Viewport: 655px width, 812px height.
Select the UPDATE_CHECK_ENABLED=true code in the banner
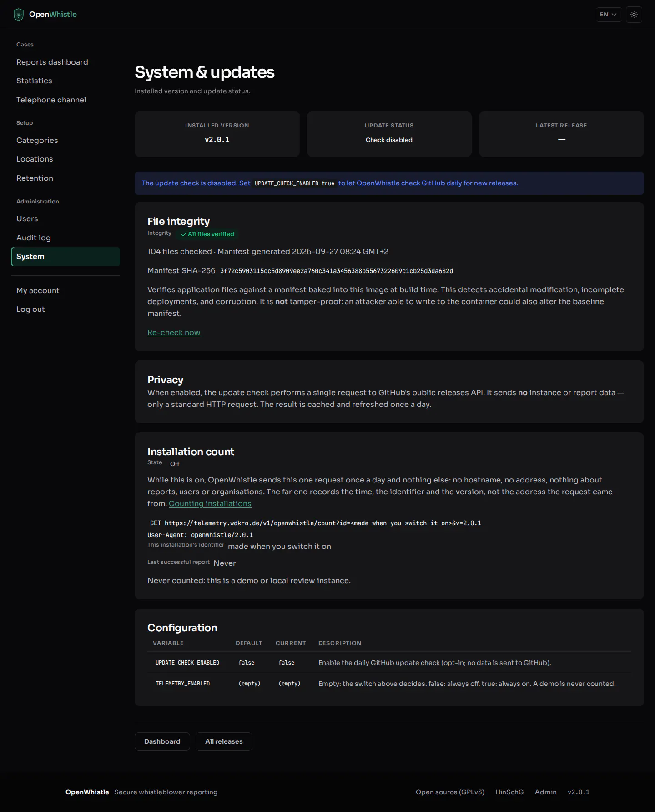[x=294, y=183]
